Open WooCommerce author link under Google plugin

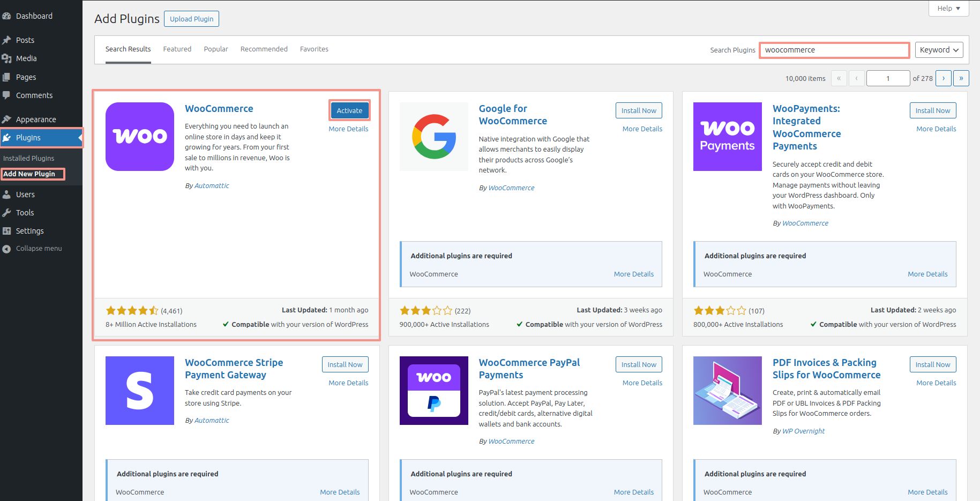pos(511,188)
